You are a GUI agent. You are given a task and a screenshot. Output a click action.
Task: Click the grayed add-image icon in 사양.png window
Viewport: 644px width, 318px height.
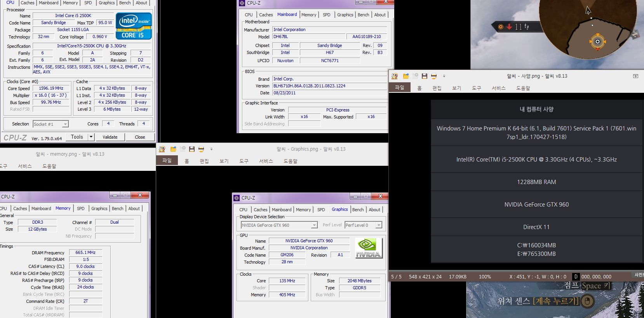click(415, 76)
